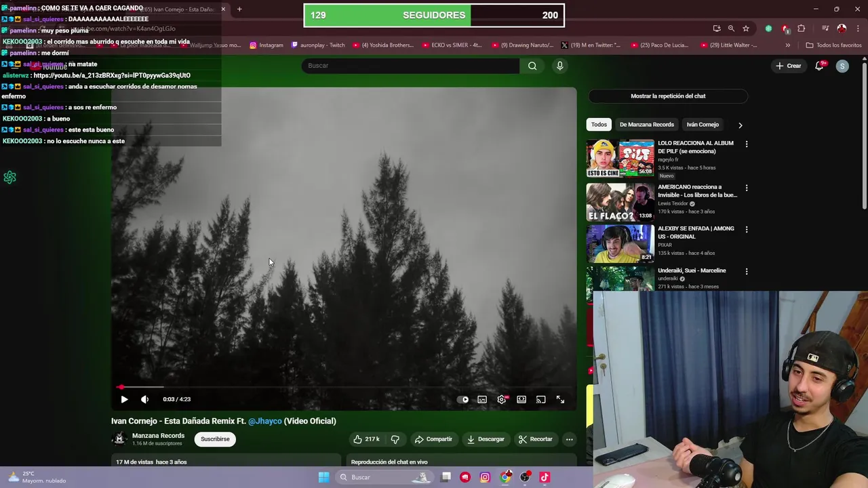Open LOLO REACCIONA AL ALBUM video thumbnail
Image resolution: width=868 pixels, height=488 pixels.
620,159
